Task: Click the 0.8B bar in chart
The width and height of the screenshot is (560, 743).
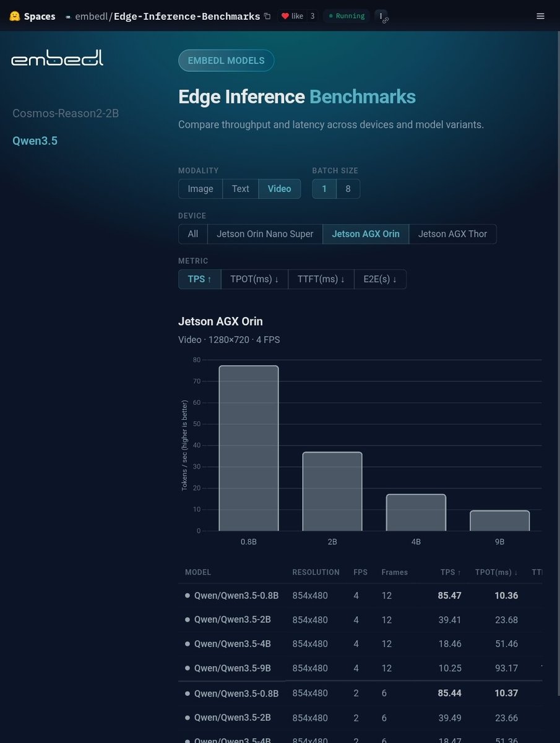Action: point(249,448)
